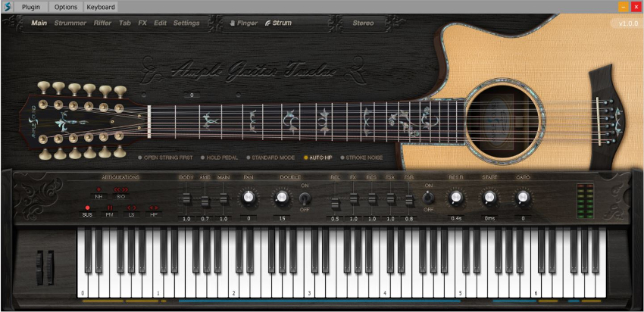The image size is (644, 312).
Task: Flip the FX on/off switch beside FSR
Action: (428, 198)
